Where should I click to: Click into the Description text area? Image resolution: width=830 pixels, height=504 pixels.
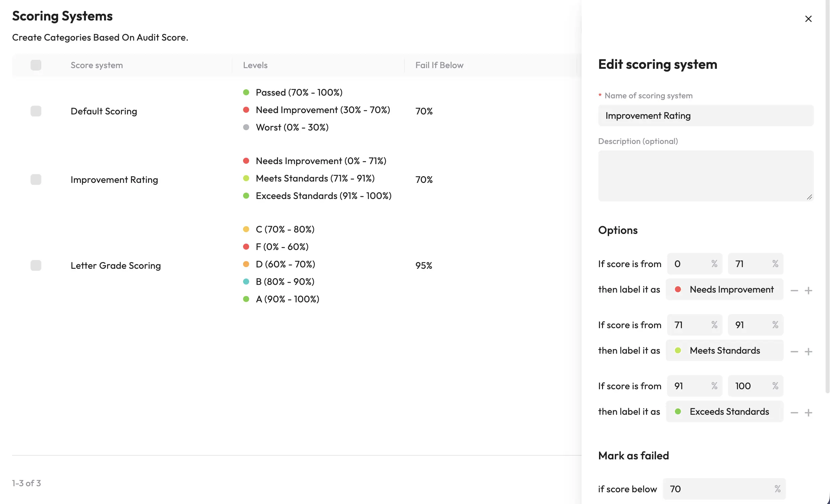pos(706,176)
